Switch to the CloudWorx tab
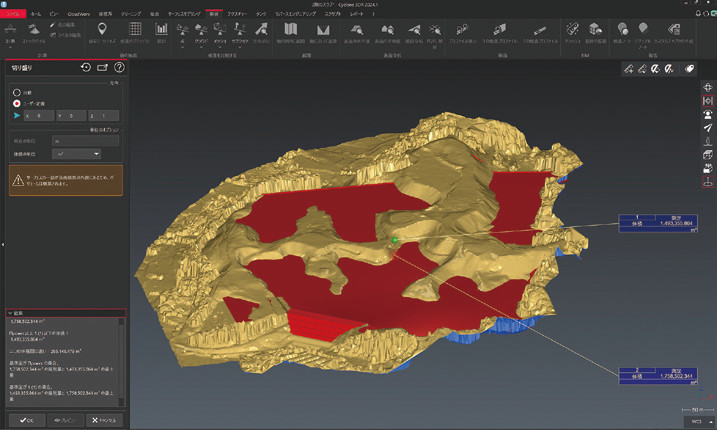 [x=79, y=14]
